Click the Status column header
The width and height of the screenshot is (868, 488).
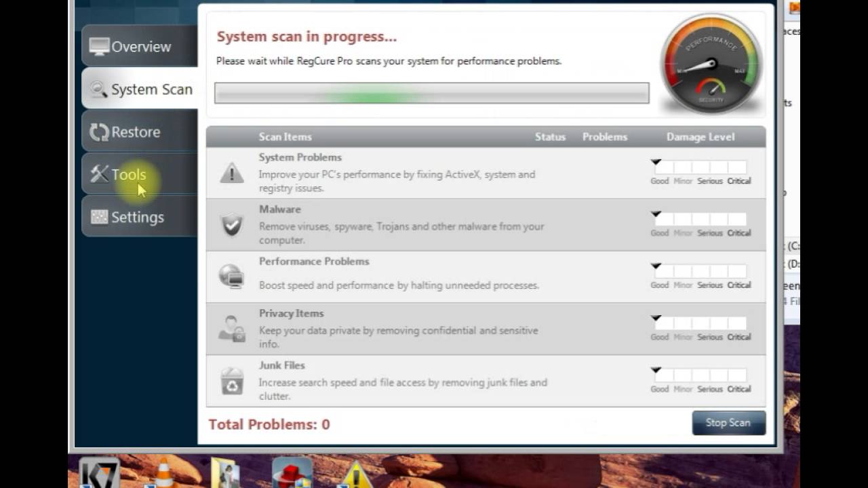point(550,137)
